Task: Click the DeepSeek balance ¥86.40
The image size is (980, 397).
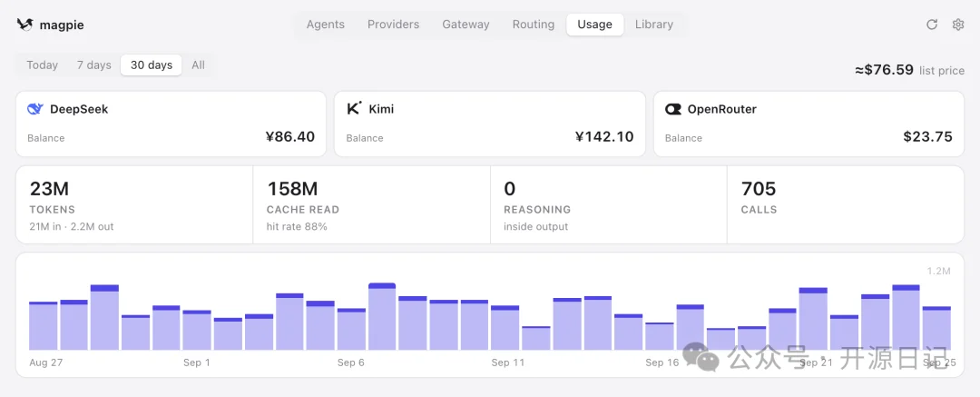Action: click(290, 136)
